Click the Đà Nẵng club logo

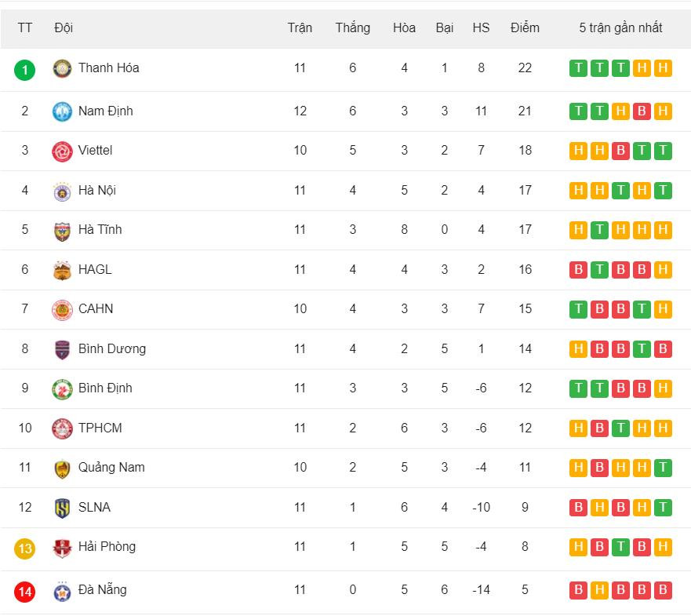pos(62,592)
